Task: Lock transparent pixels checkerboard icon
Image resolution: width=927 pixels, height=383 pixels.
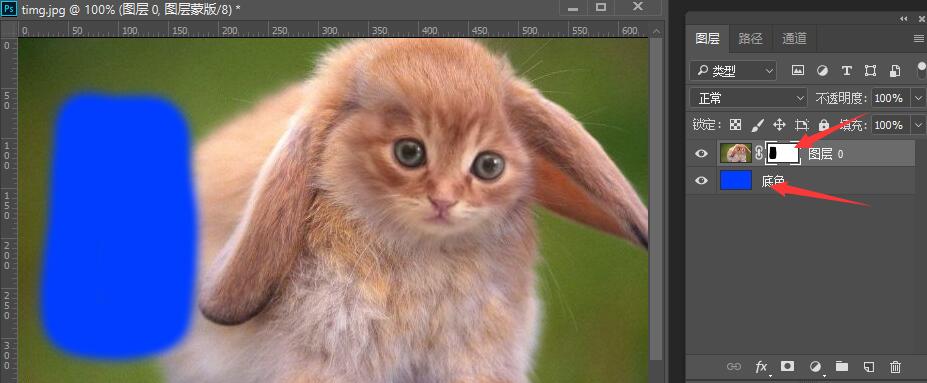Action: 735,125
